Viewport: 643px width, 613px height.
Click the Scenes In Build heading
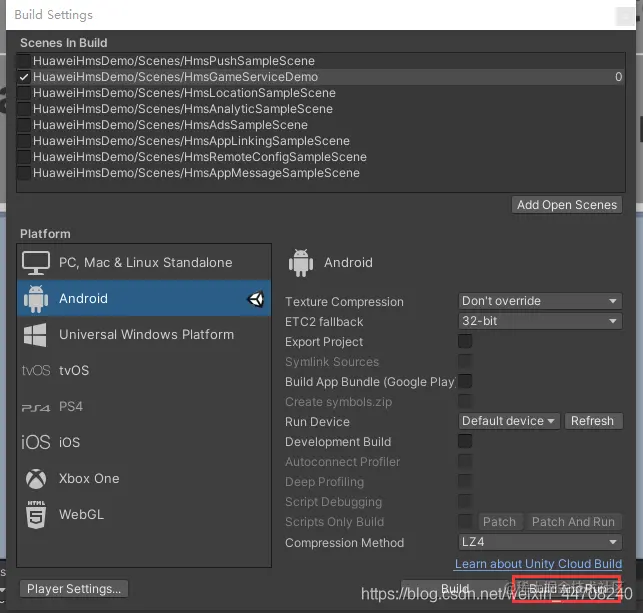point(64,43)
